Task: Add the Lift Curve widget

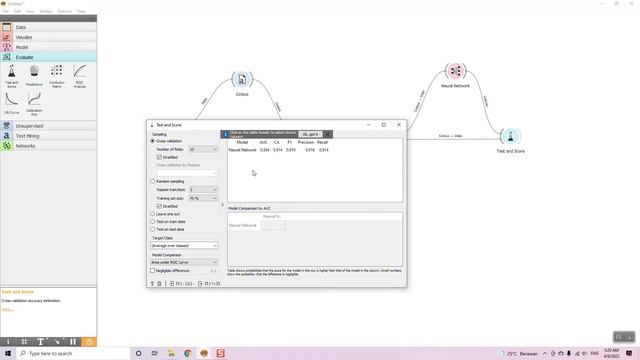Action: pos(11,103)
